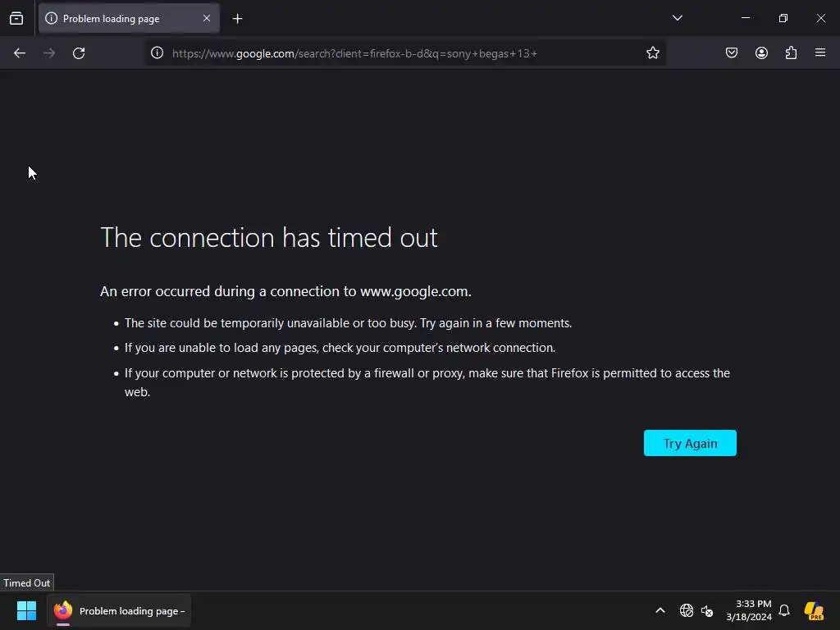Open the notification bell icon
The height and width of the screenshot is (630, 840).
pyautogui.click(x=784, y=610)
